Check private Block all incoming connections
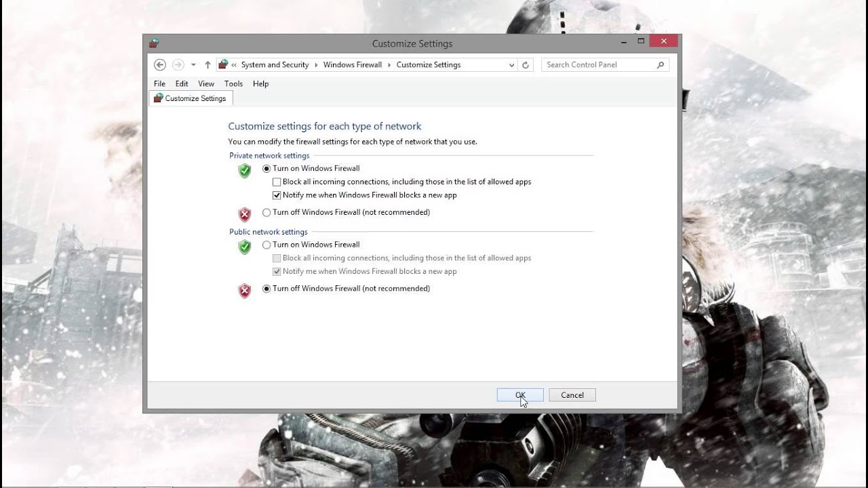 click(x=402, y=182)
